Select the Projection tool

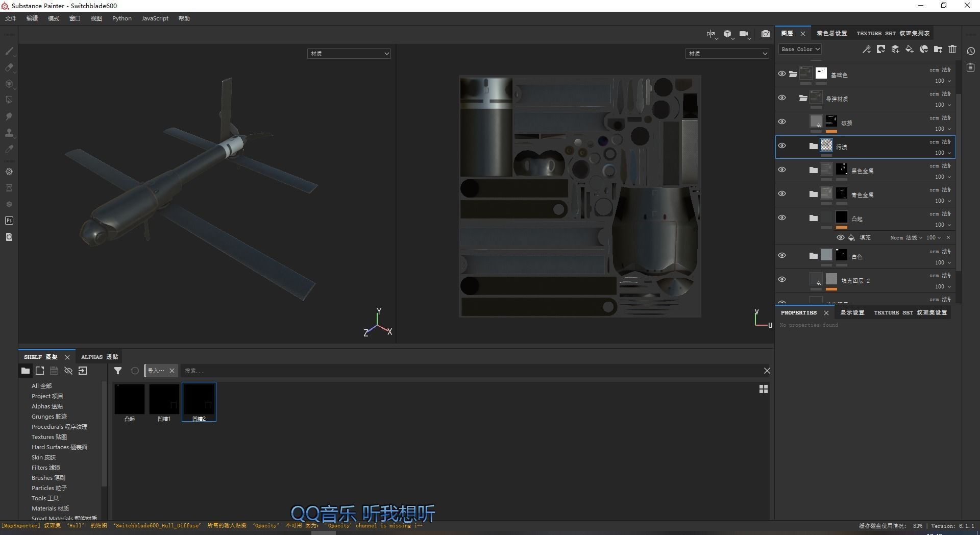(x=9, y=84)
